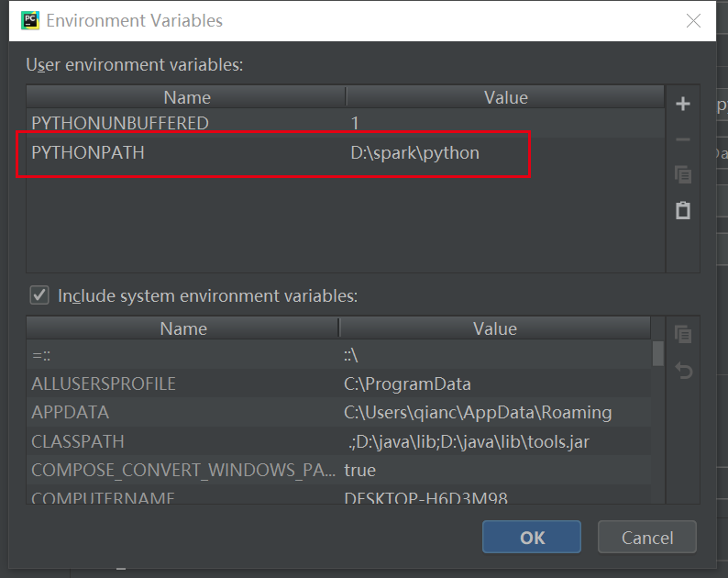
Task: Dismiss dialog with Cancel button
Action: click(x=647, y=537)
